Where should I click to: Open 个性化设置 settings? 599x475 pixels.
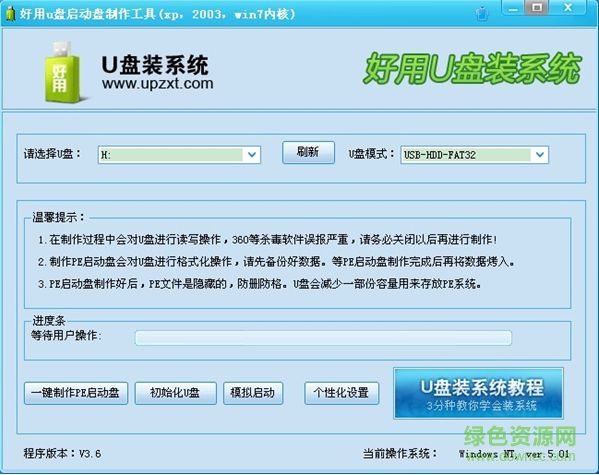[x=342, y=393]
